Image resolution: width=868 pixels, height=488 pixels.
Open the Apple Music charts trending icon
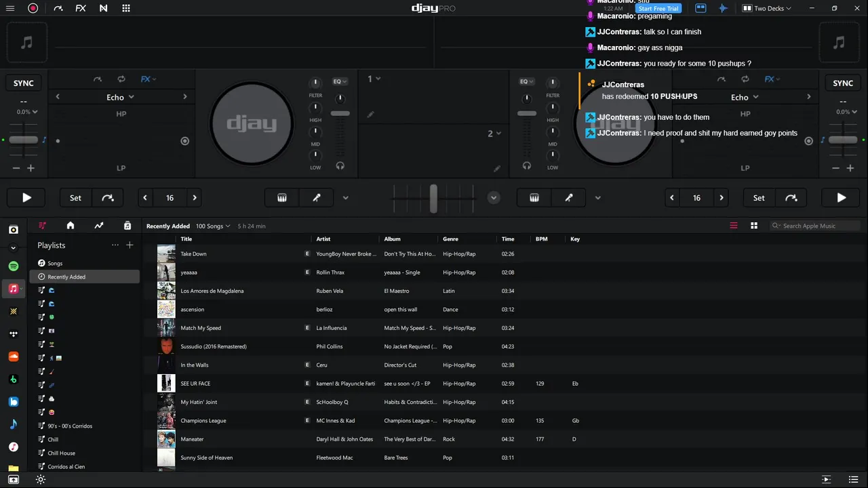pos(99,226)
